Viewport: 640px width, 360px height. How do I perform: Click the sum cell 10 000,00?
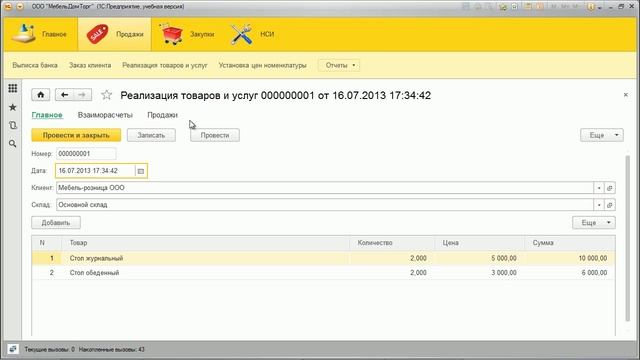570,258
